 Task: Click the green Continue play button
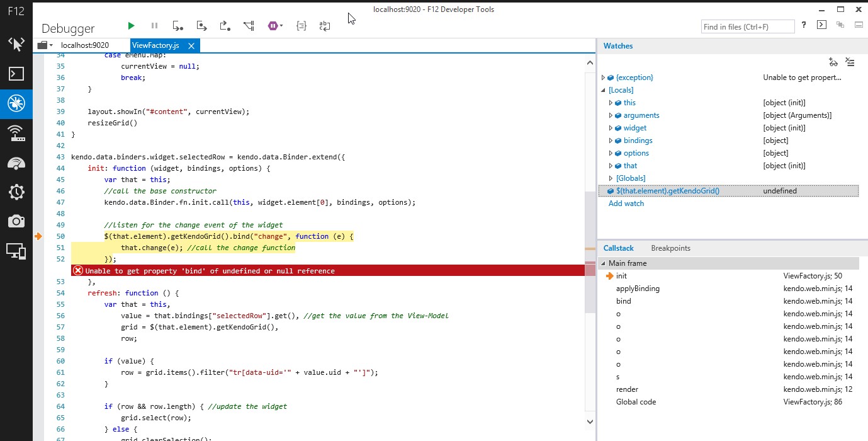(x=131, y=26)
